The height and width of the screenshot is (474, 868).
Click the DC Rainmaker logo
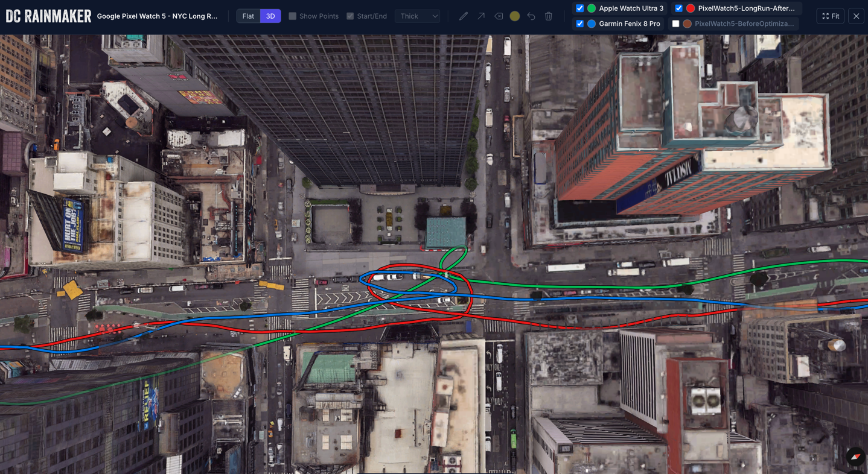click(48, 16)
